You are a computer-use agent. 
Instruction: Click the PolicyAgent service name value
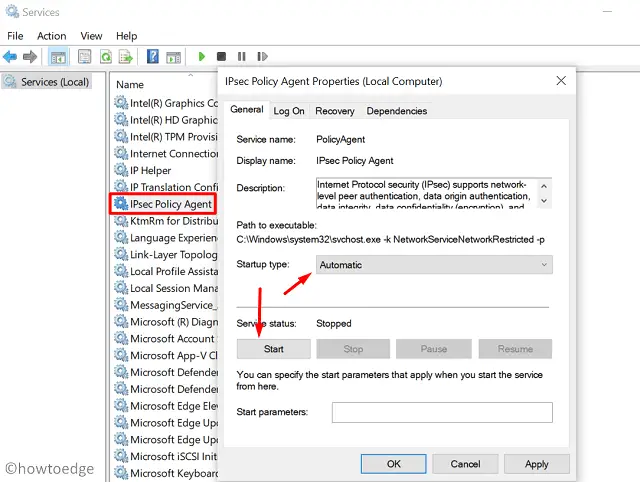(340, 140)
